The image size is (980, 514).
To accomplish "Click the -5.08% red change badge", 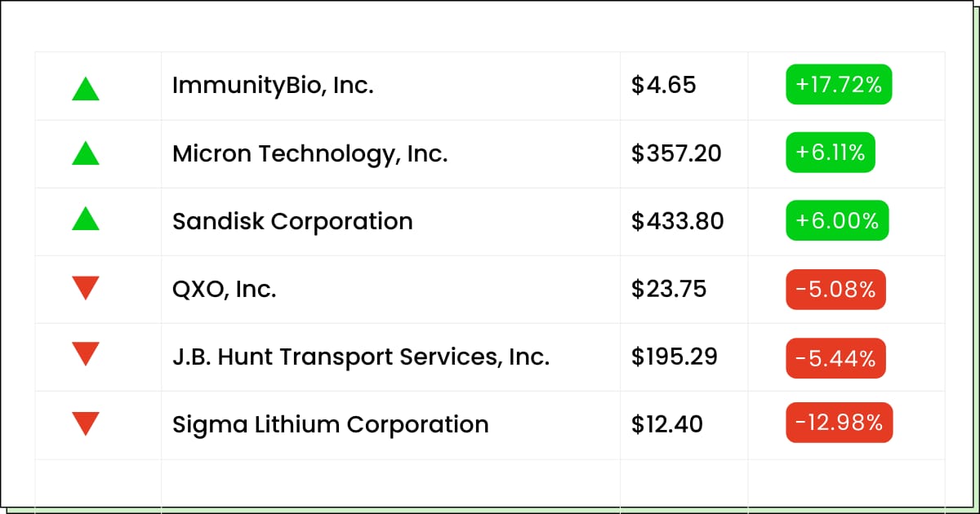I will tap(835, 289).
